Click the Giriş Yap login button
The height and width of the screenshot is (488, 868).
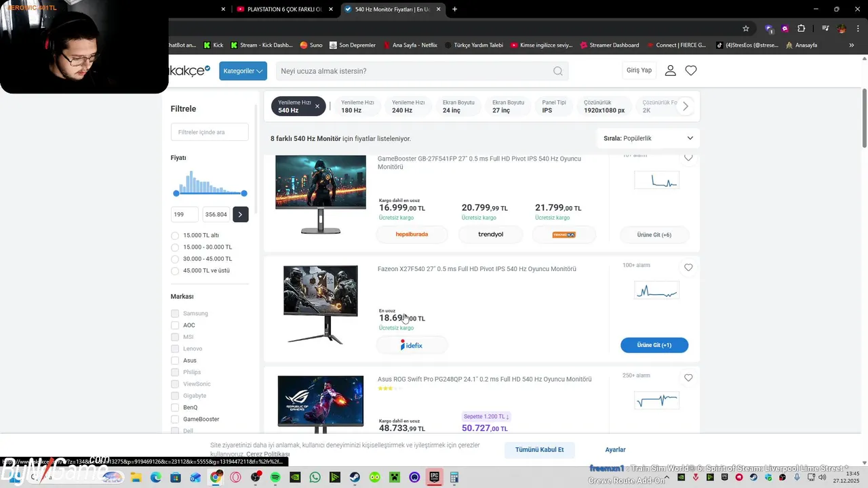coord(639,70)
